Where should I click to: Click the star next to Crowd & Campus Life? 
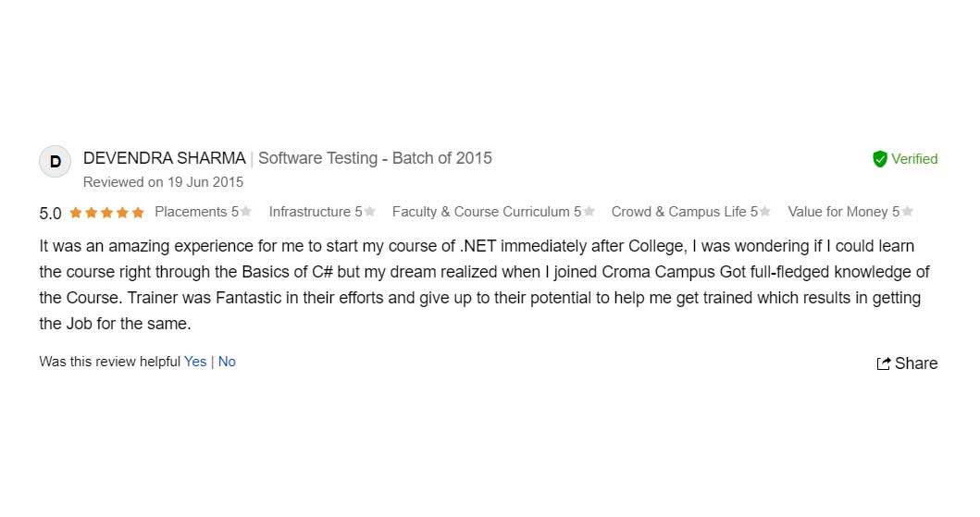coord(766,212)
